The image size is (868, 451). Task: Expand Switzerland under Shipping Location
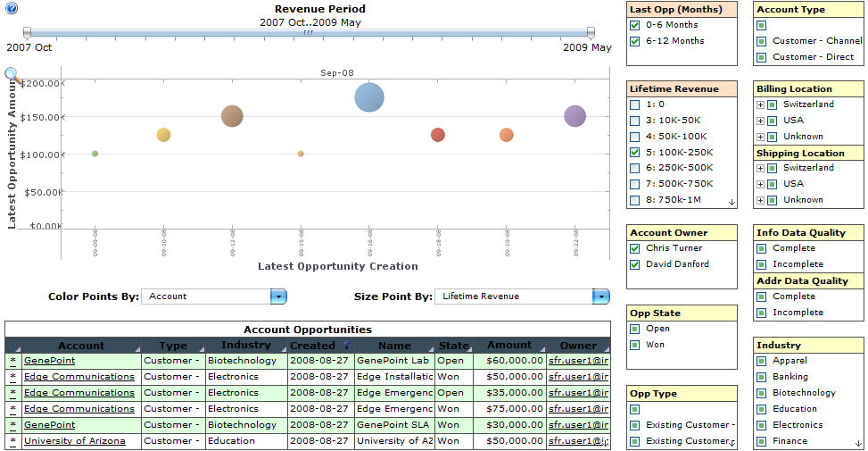[761, 169]
